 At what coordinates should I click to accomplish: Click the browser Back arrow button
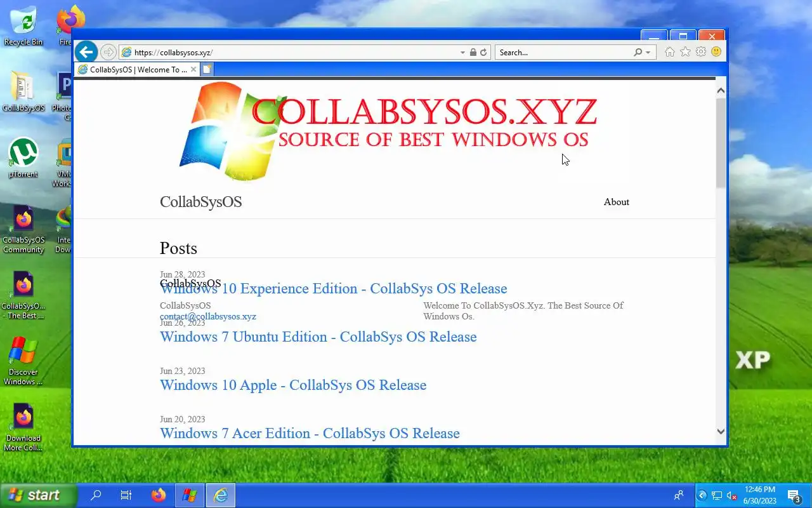click(x=86, y=52)
